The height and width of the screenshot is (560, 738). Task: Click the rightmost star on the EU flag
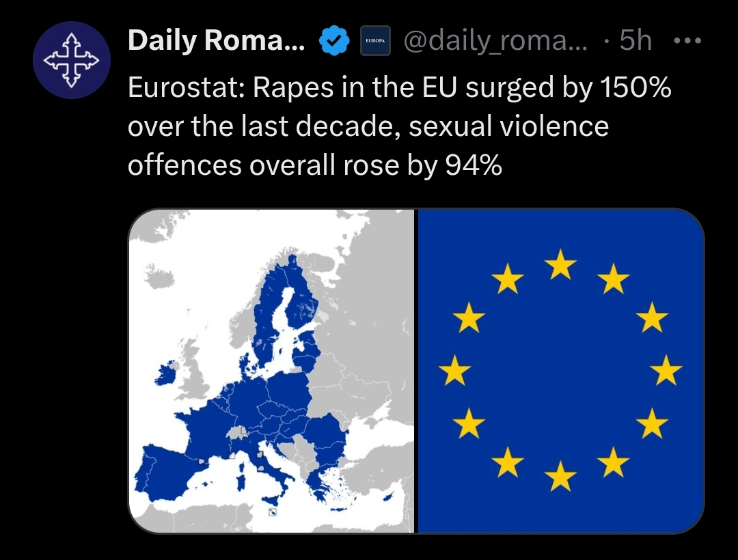tap(666, 369)
